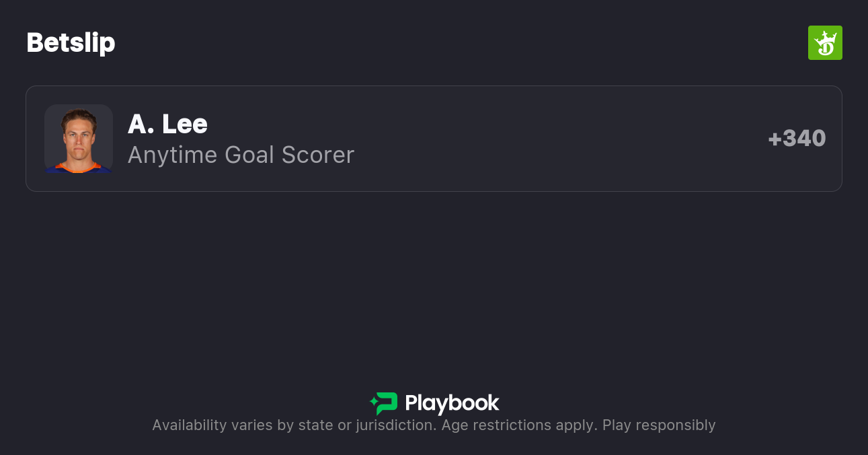Click the crown on the DraftKings logo

[826, 36]
